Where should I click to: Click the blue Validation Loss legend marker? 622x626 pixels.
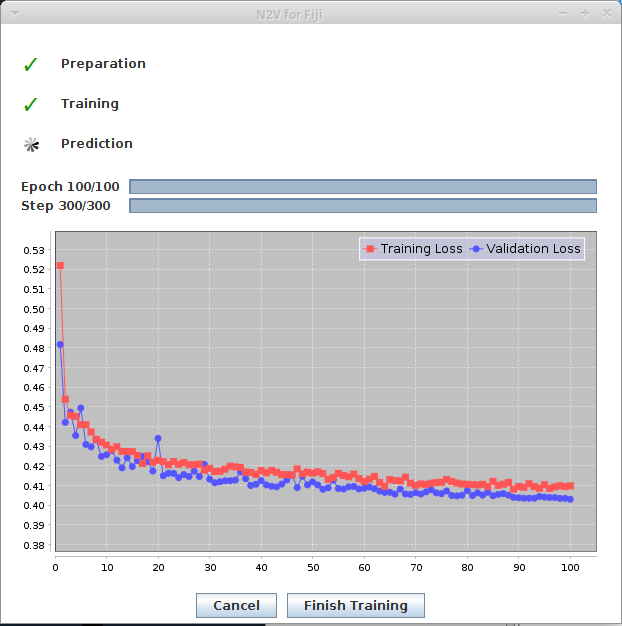pyautogui.click(x=475, y=249)
